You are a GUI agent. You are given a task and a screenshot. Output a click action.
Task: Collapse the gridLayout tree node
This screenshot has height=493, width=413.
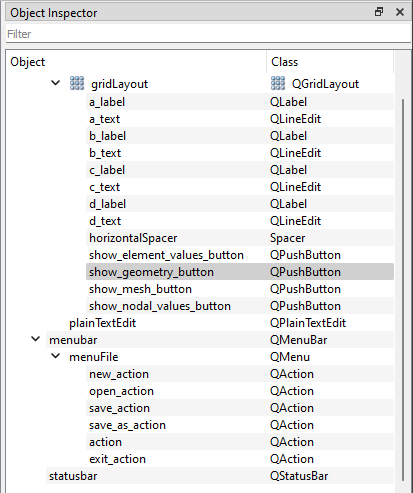pyautogui.click(x=55, y=83)
